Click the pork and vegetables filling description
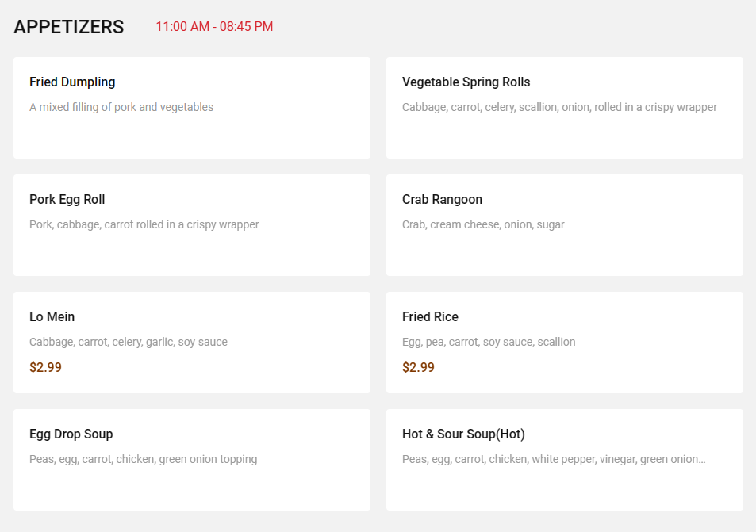This screenshot has width=756, height=532. click(121, 107)
